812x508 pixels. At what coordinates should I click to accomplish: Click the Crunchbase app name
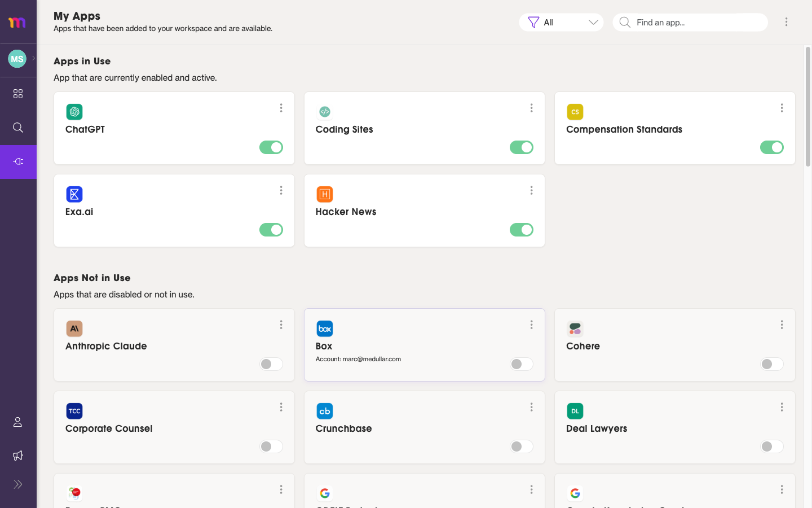click(344, 428)
